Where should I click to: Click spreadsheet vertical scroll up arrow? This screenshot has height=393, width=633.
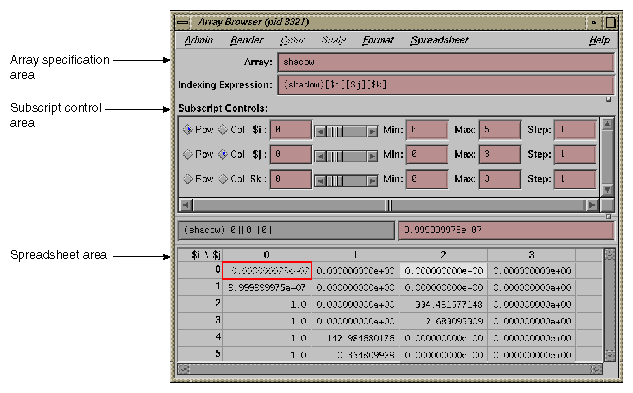click(610, 254)
